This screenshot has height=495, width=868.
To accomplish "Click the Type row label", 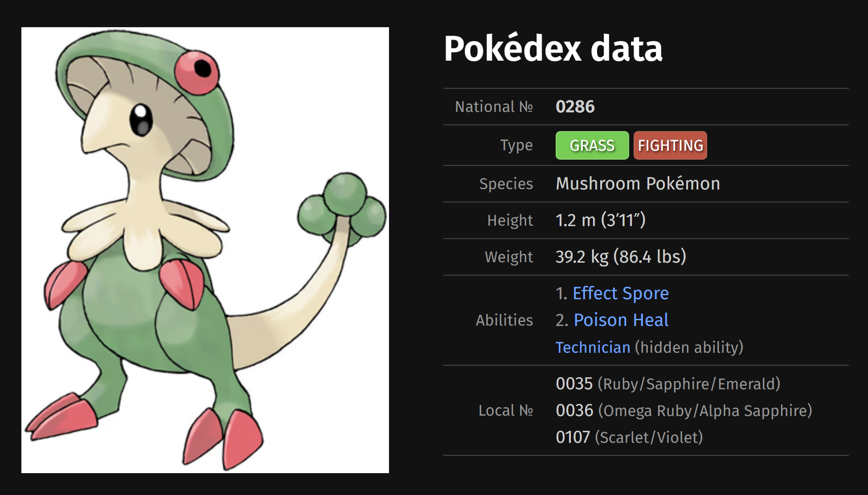I will coord(516,145).
